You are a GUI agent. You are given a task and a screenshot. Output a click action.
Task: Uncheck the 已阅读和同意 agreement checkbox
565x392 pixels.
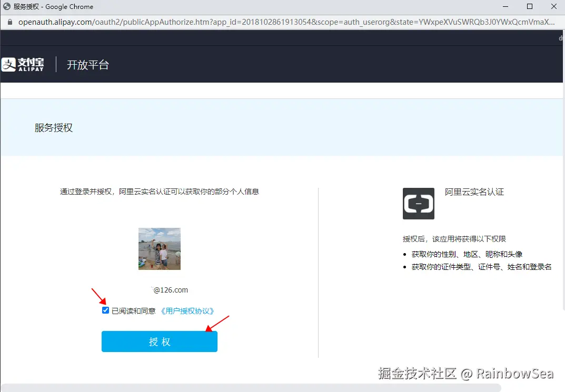tap(106, 310)
